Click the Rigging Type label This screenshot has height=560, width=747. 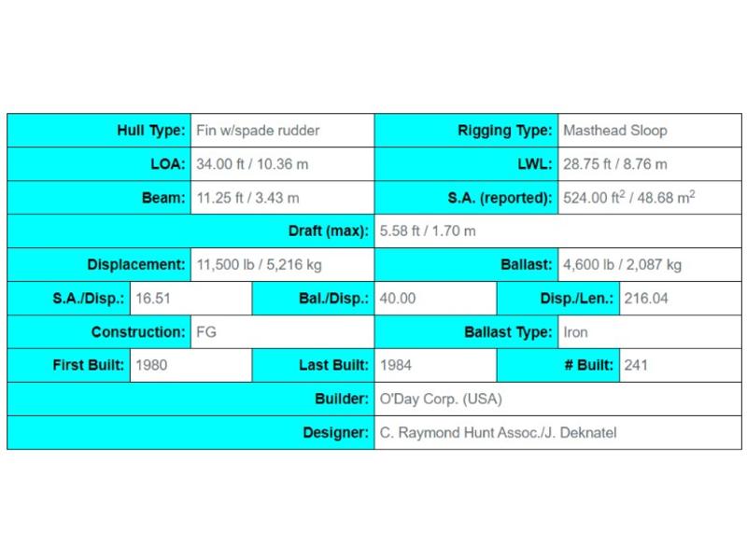coord(504,131)
